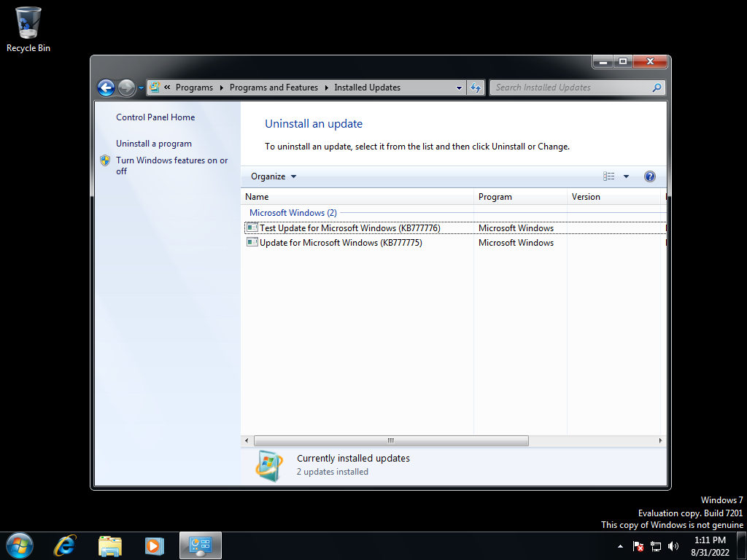
Task: Go back with the Back arrow button
Action: pos(107,87)
